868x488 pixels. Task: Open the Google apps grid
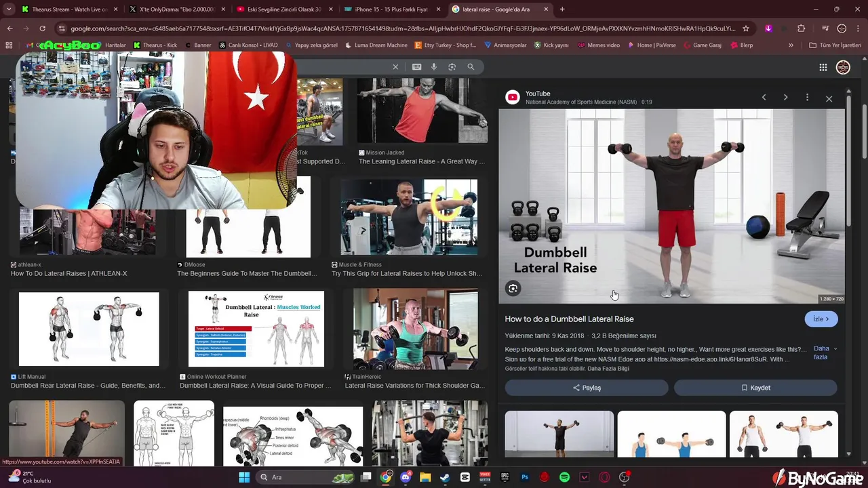823,67
